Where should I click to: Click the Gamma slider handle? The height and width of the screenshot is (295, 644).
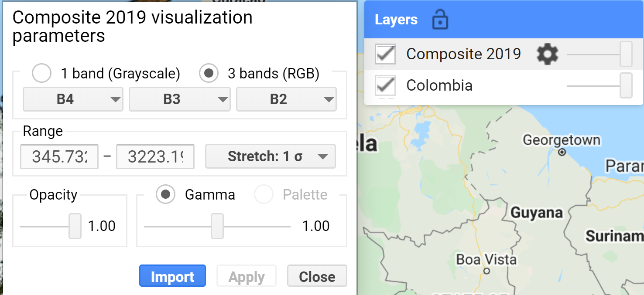coord(217,226)
